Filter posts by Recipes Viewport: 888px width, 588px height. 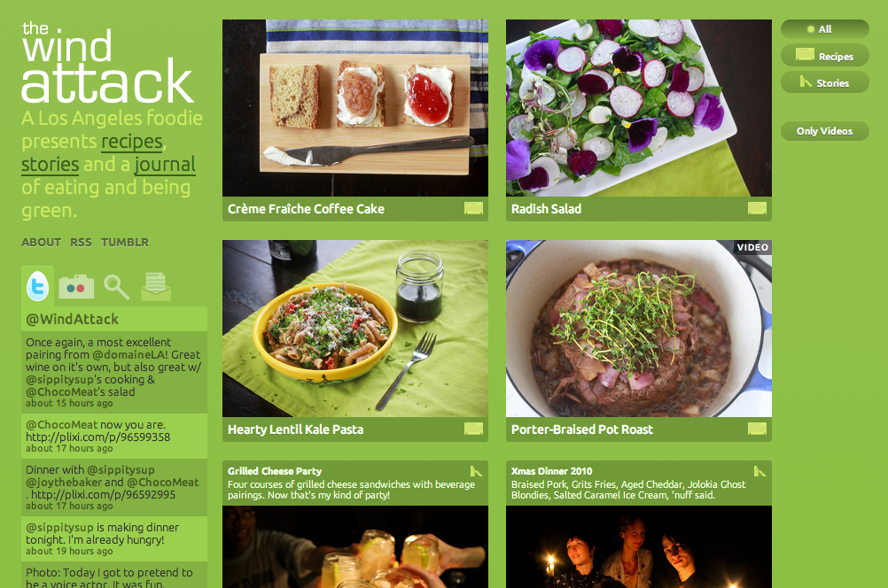(x=824, y=56)
